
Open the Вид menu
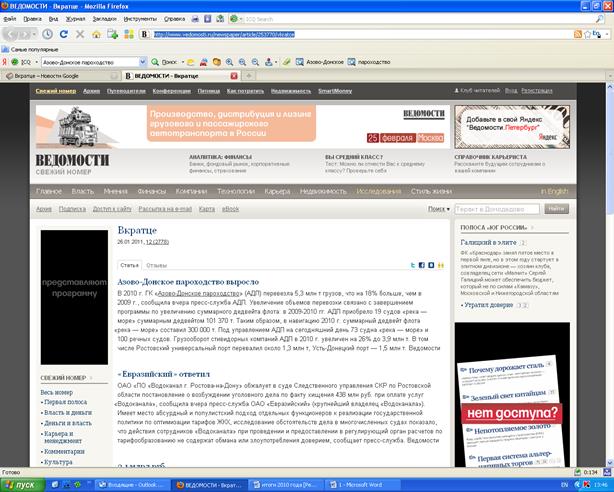pyautogui.click(x=53, y=19)
